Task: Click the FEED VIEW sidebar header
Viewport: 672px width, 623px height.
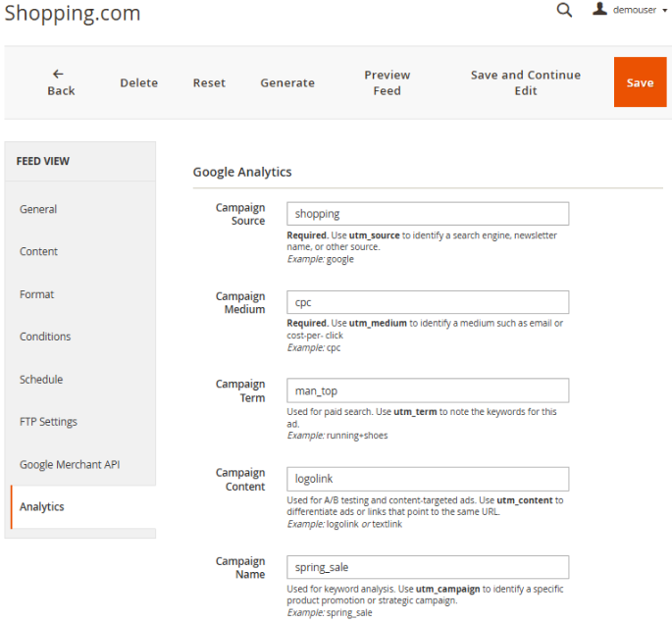Action: (43, 161)
